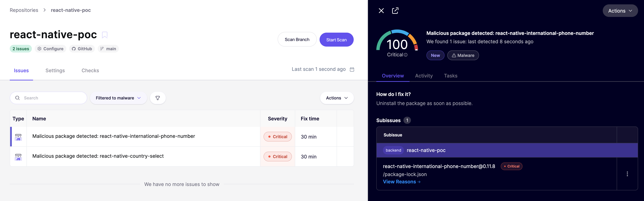Open the Actions dropdown in the dark panel
The width and height of the screenshot is (644, 201).
pos(620,11)
